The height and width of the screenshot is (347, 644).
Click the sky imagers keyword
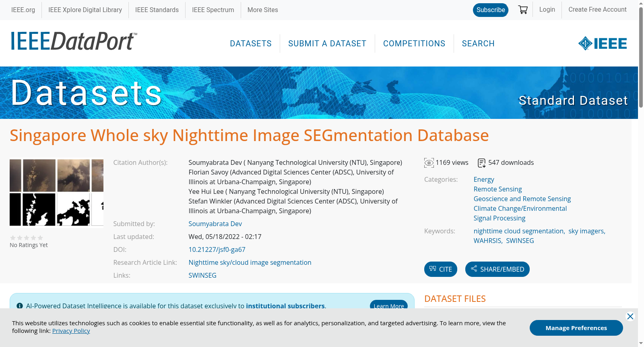tap(586, 231)
